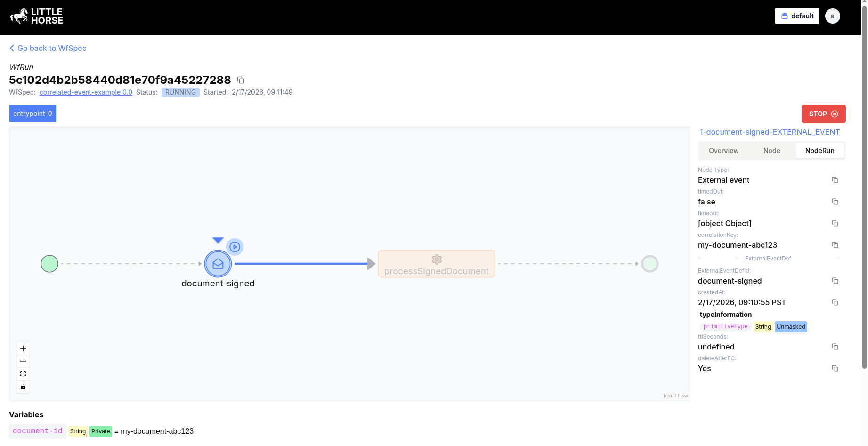Image resolution: width=868 pixels, height=446 pixels.
Task: Click the blue marker above document-signed node
Action: [218, 239]
